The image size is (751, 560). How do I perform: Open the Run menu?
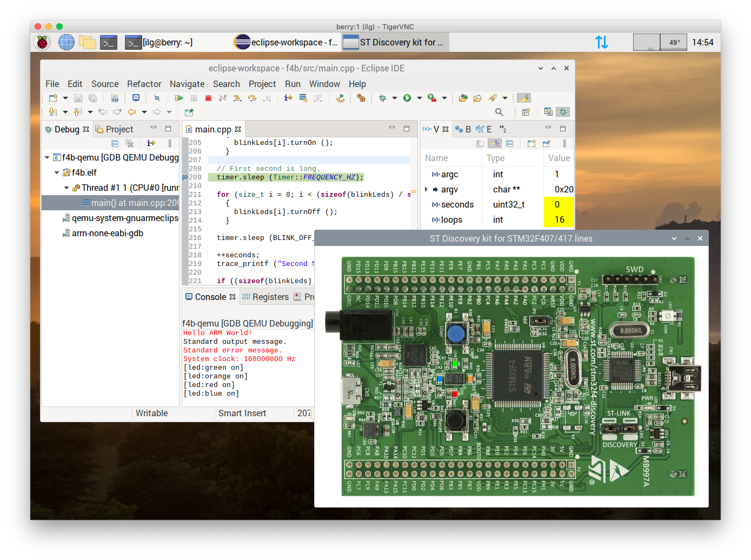tap(293, 84)
